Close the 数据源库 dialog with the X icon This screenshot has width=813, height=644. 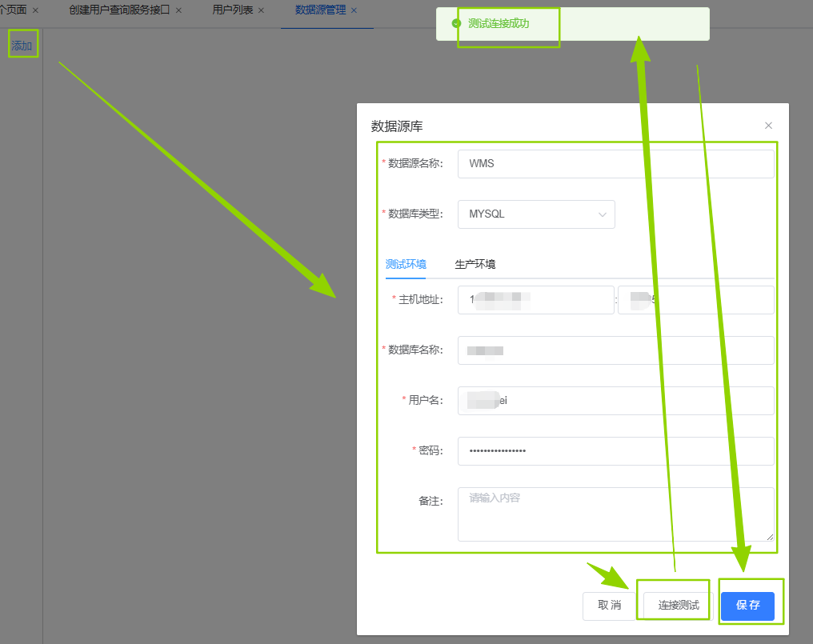click(x=768, y=126)
